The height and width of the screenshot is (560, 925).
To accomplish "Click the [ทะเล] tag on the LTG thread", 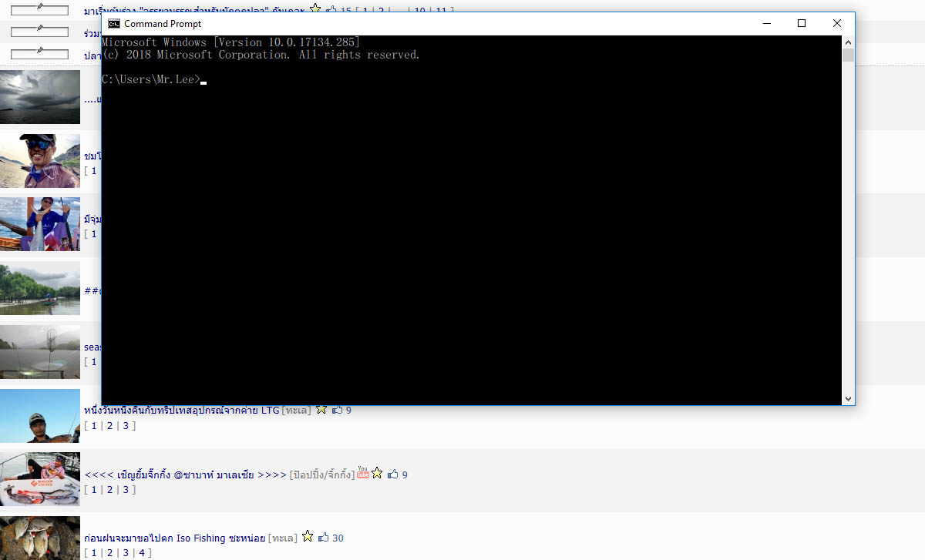I will coord(297,411).
